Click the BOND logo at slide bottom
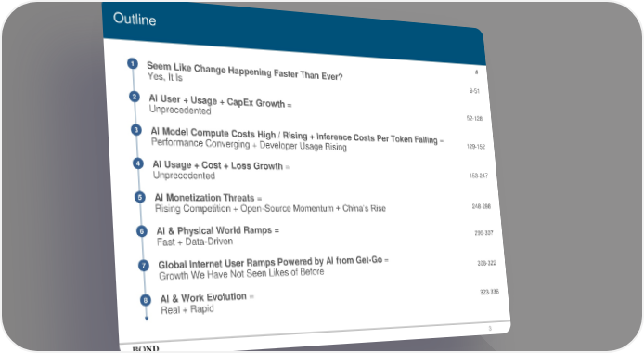 (146, 349)
